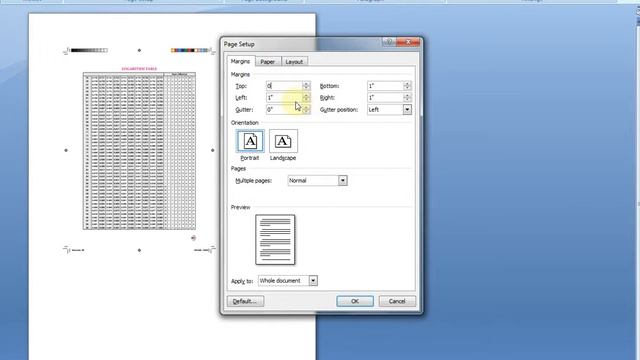Open the Multiple pages dropdown
Image resolution: width=640 pixels, height=360 pixels.
pyautogui.click(x=318, y=180)
